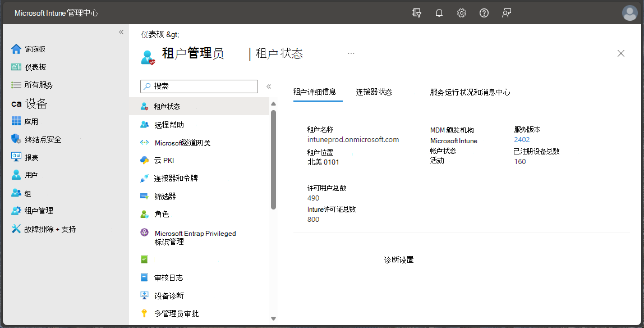Screen dimensions: 644x328
Task: Click the submenu scrollbar thumb
Action: point(274,160)
